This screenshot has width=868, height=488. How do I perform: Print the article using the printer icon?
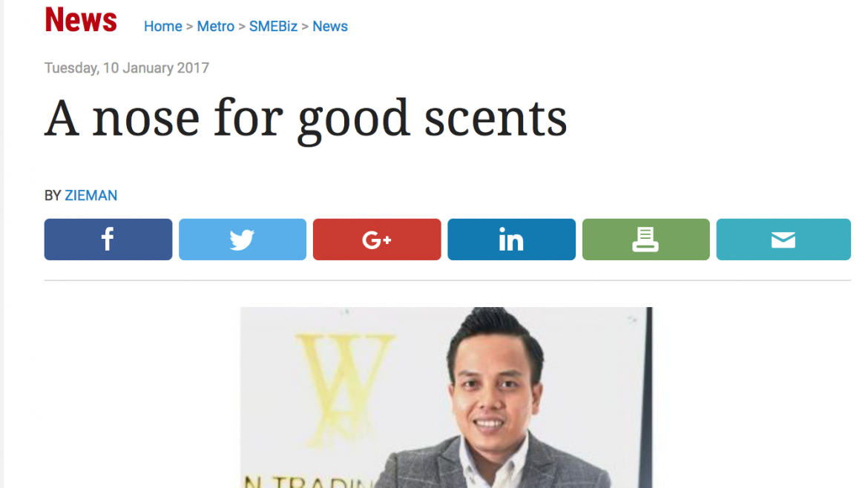(646, 240)
